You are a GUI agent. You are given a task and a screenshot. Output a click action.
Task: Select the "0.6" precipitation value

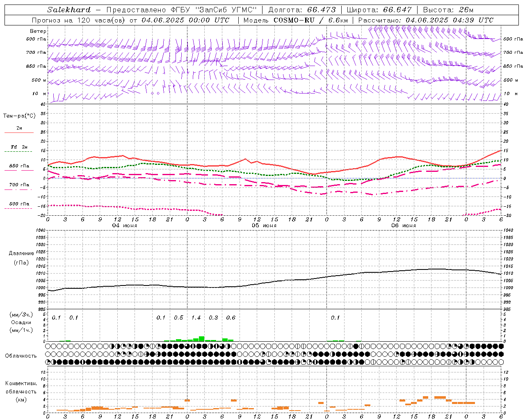[231, 318]
